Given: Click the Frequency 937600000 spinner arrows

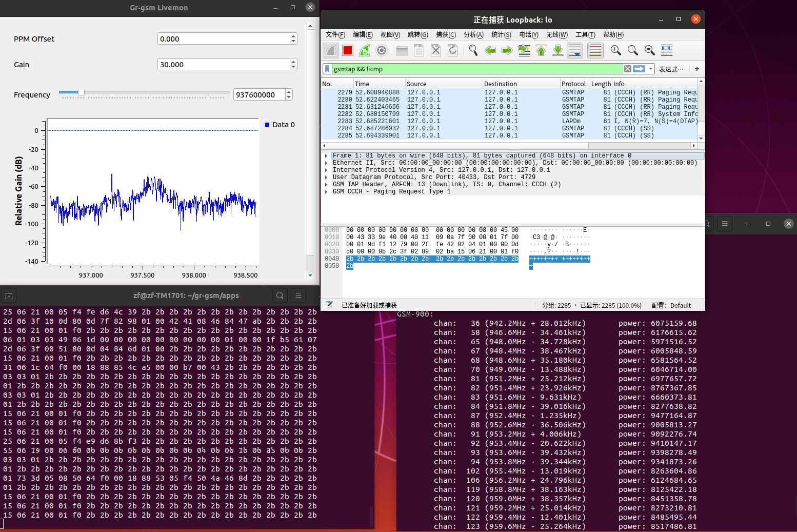Looking at the screenshot, I should click(289, 94).
